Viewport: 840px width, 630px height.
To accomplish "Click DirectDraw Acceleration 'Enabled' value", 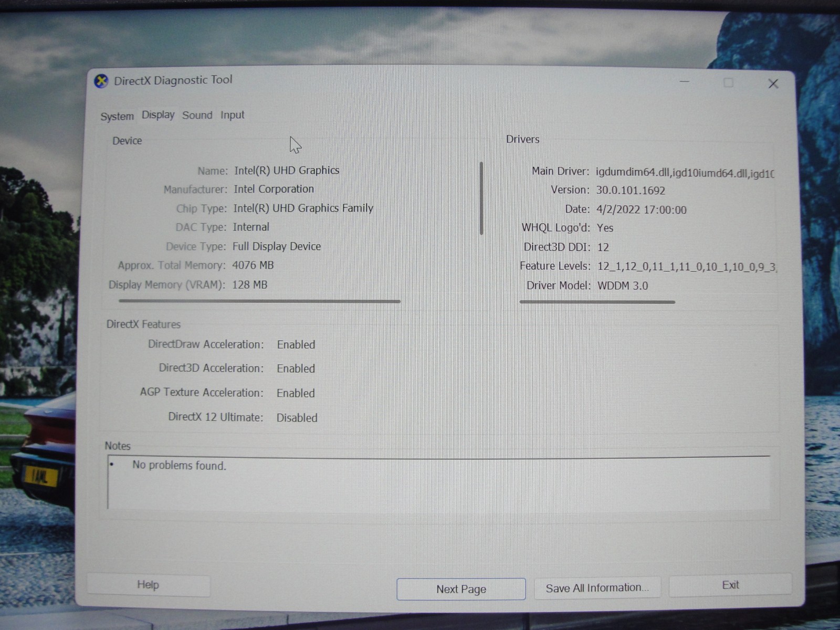I will (x=296, y=345).
